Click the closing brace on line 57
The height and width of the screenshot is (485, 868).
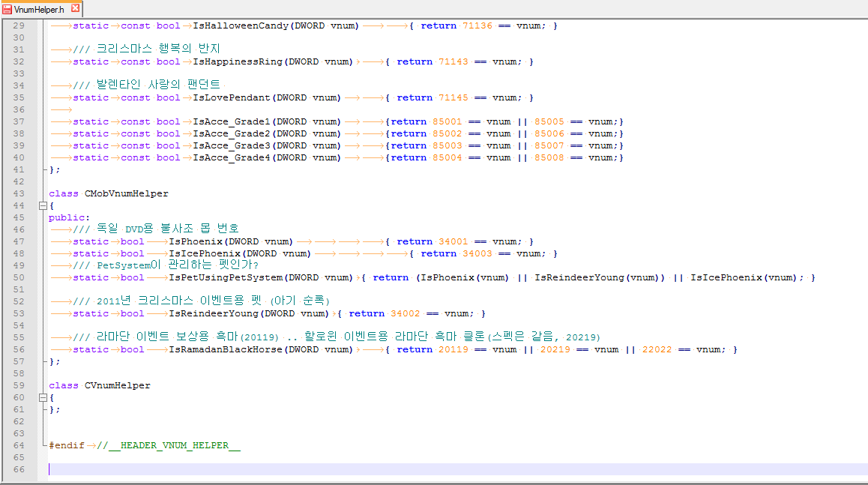point(54,361)
